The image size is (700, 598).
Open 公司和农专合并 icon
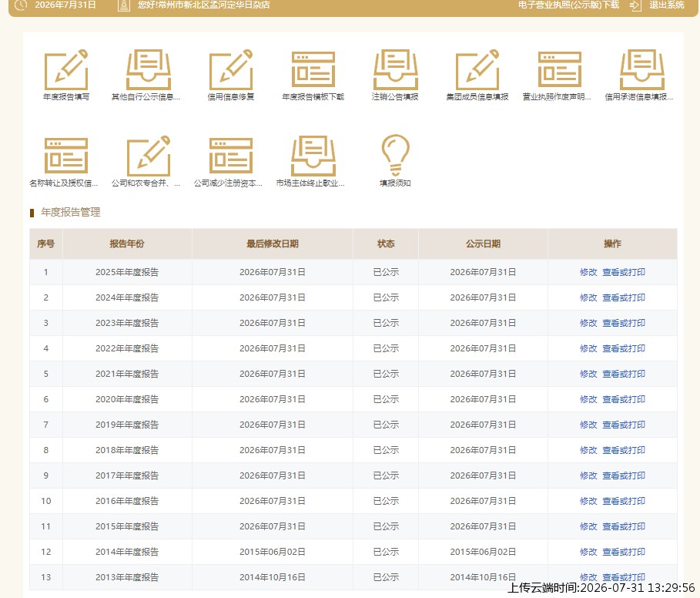[x=148, y=156]
